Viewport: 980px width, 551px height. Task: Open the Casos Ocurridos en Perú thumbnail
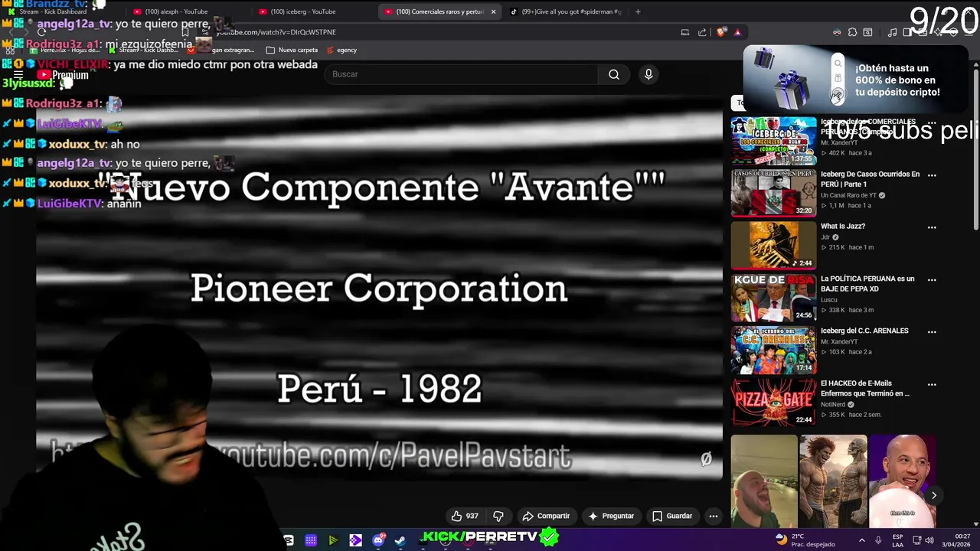tap(773, 193)
